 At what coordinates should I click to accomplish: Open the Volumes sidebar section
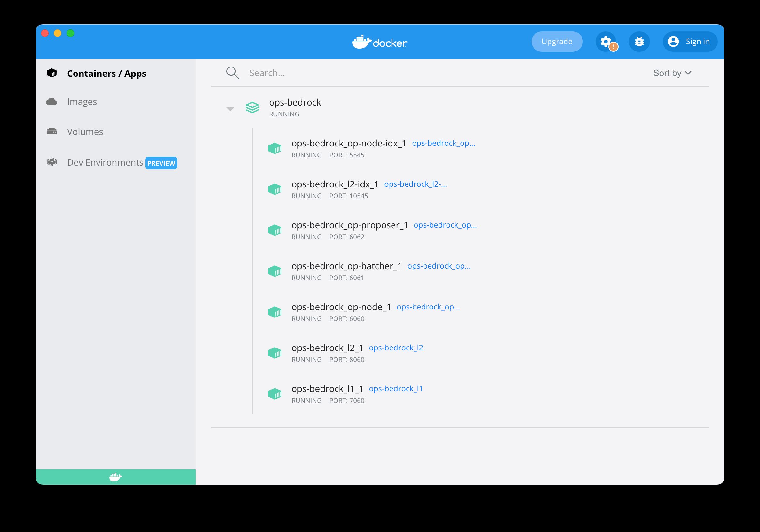click(85, 132)
